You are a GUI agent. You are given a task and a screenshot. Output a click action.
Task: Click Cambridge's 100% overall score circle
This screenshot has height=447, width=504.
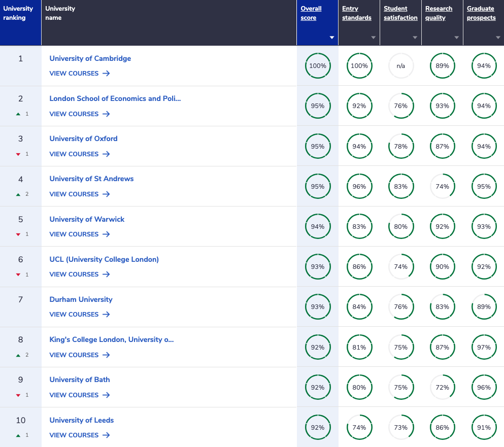318,66
